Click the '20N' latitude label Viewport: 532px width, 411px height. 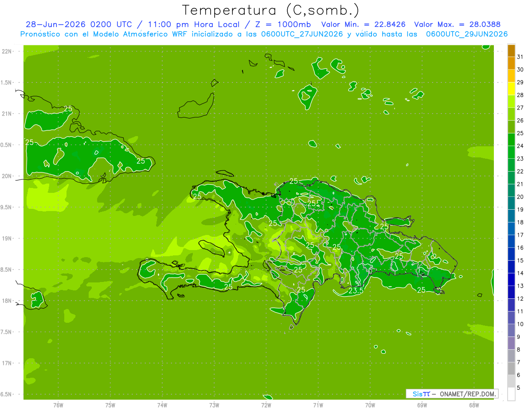tap(7, 176)
